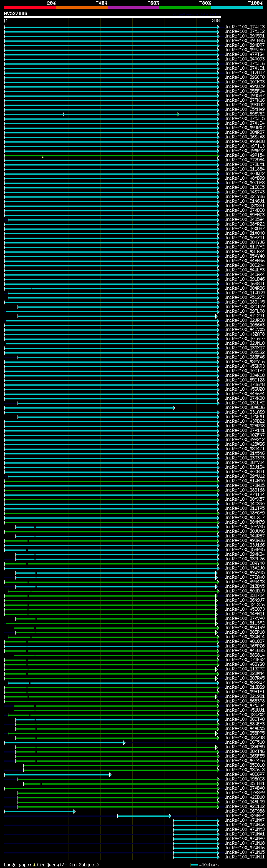Screen dimensions: 267x868
Task: Open hit UniRef100_A9PJB0
Action: point(244,50)
